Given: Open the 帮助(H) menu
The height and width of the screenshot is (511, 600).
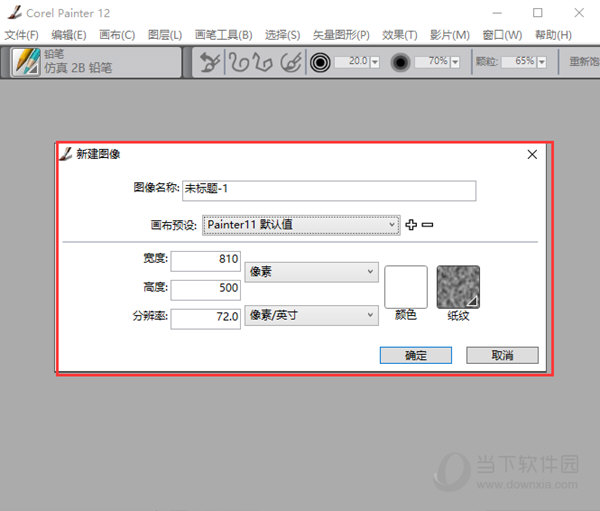Looking at the screenshot, I should [x=553, y=35].
